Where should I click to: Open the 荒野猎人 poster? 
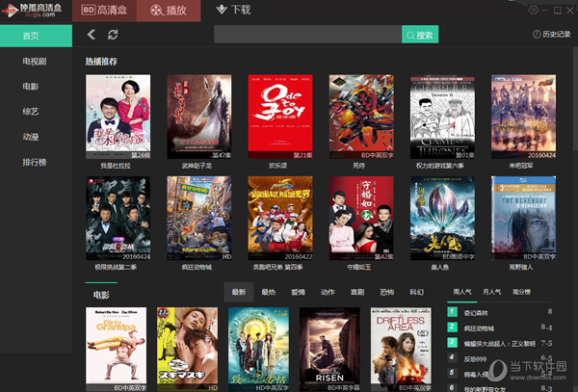[x=523, y=218]
